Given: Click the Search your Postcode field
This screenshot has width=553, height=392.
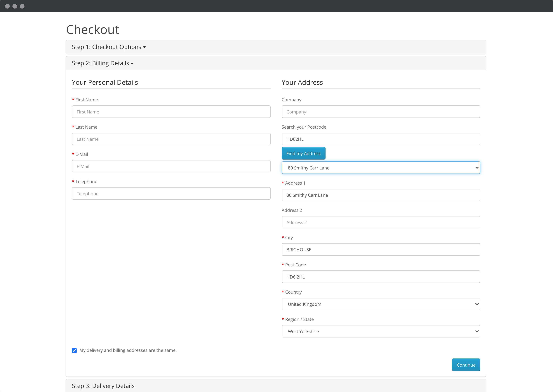Looking at the screenshot, I should [x=381, y=139].
